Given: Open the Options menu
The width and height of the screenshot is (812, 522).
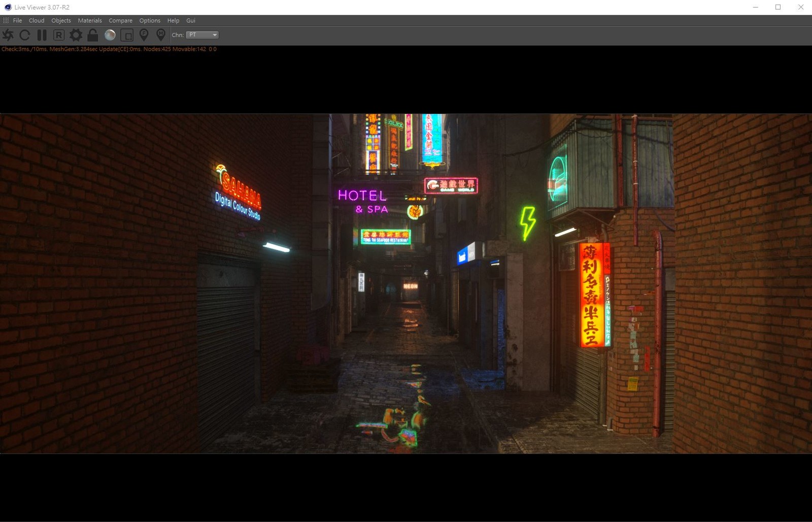Looking at the screenshot, I should click(x=150, y=21).
